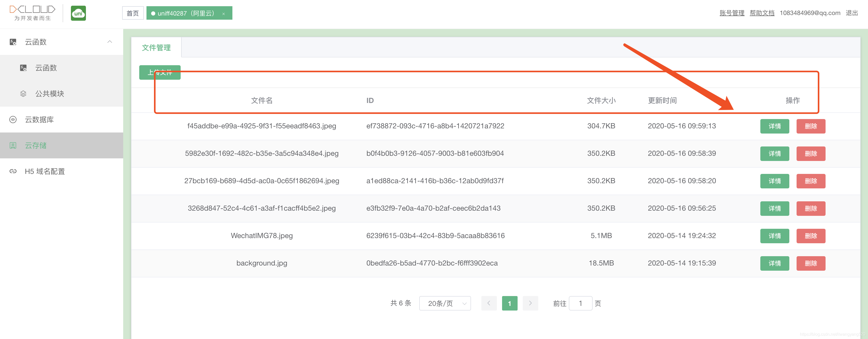Image resolution: width=868 pixels, height=339 pixels.
Task: Click 详情 for background.jpg
Action: point(775,263)
